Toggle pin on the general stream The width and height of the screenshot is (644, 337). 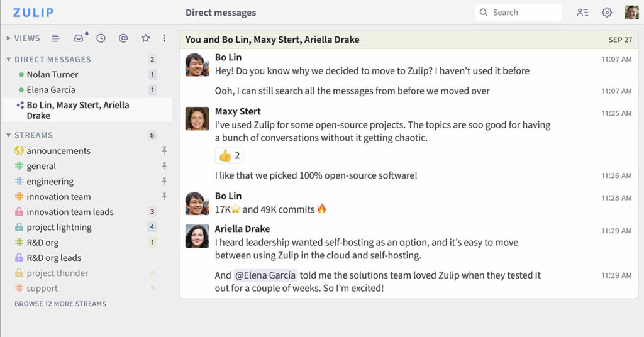[x=164, y=166]
